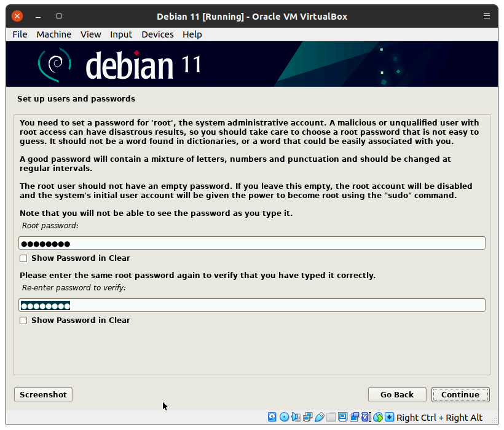Click the shared folders status icon
The image size is (504, 430).
coord(331,417)
